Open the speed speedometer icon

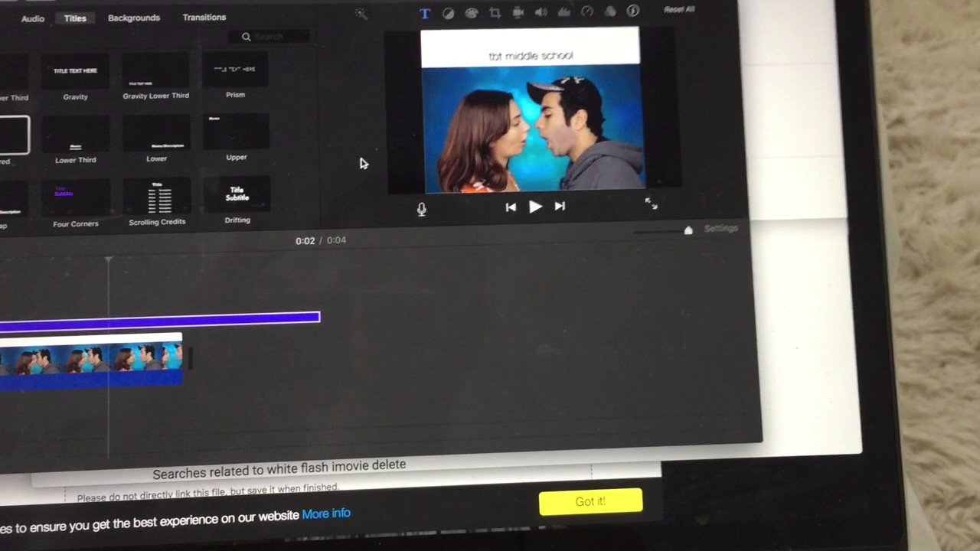pos(587,11)
